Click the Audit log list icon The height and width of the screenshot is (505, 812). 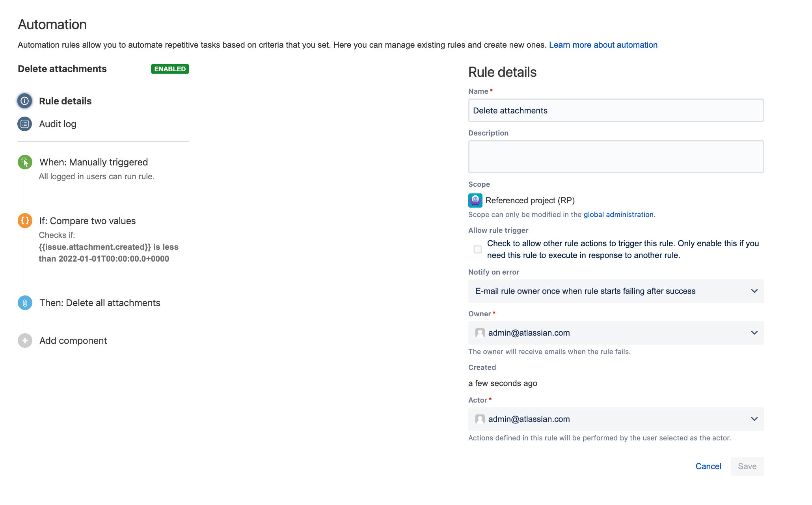[24, 124]
